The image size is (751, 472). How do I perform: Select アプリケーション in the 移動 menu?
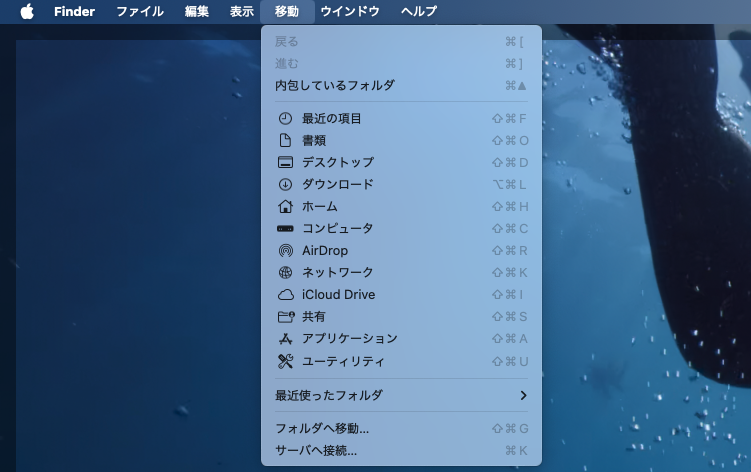[x=349, y=339]
